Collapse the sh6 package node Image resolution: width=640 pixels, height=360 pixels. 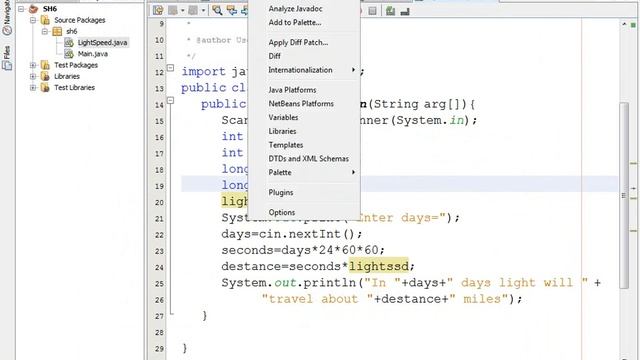pyautogui.click(x=45, y=31)
